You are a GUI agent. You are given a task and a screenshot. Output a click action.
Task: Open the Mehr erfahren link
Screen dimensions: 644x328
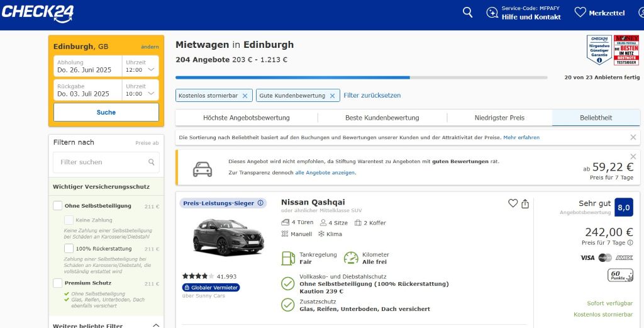tap(521, 137)
